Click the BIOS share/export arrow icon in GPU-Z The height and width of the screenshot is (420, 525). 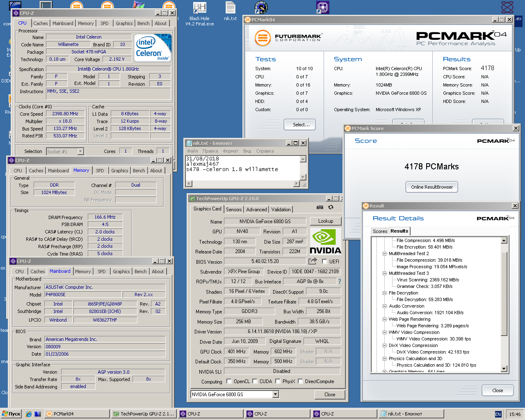313,261
